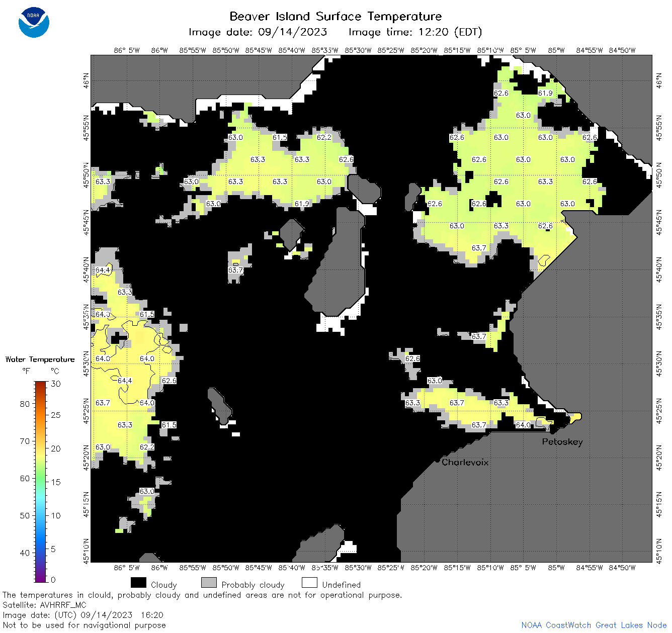This screenshot has width=672, height=633.
Task: Click the 64.0 reading just west of Petoskey
Action: tap(523, 425)
